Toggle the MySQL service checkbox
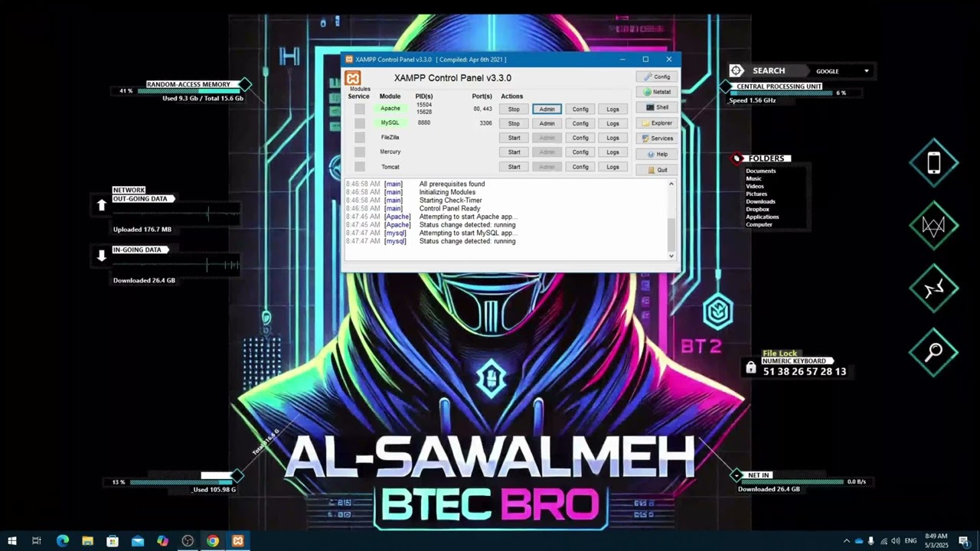The image size is (980, 551). (x=360, y=123)
